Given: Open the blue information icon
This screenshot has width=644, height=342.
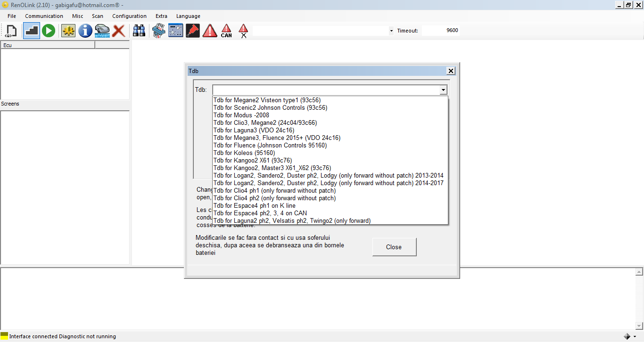Looking at the screenshot, I should (x=85, y=31).
